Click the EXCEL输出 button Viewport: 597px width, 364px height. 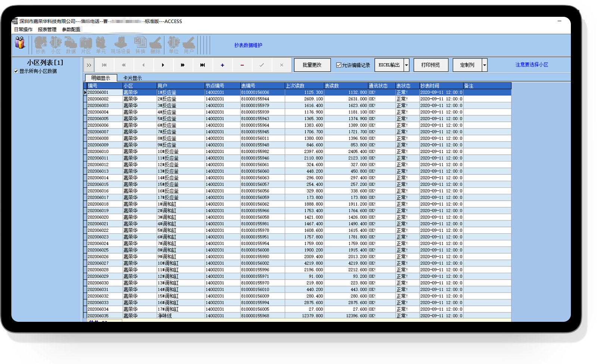(x=389, y=65)
